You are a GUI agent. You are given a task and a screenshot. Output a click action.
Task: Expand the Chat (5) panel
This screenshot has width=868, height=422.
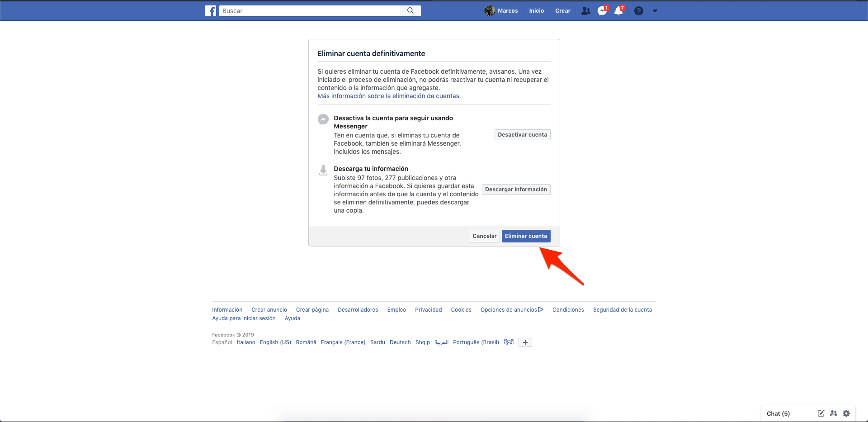tap(778, 413)
